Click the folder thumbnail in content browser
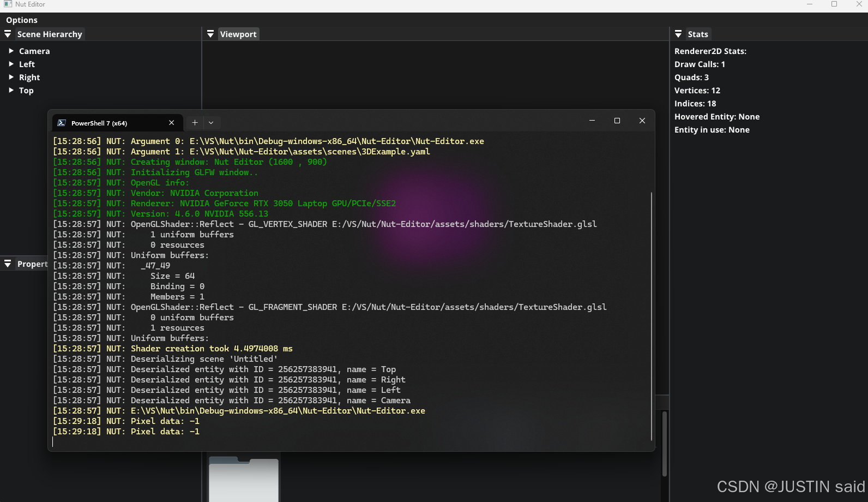Viewport: 868px width, 502px height. click(x=244, y=479)
